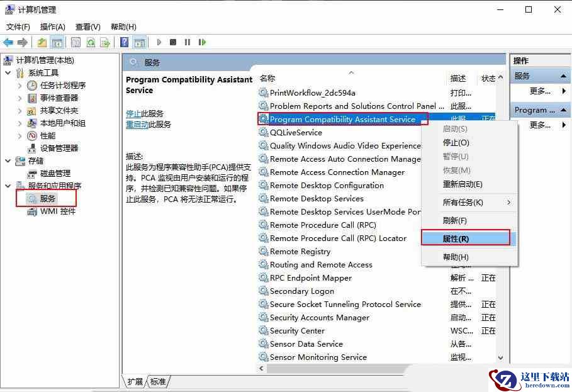Click the Start Service play icon
This screenshot has width=572, height=392.
(x=159, y=42)
